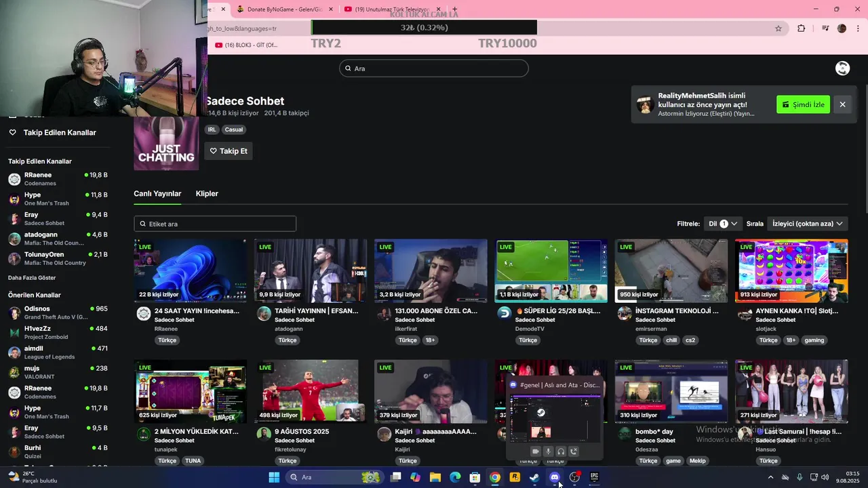
Task: Open the BLOK3 - GİT bookmark
Action: click(246, 45)
